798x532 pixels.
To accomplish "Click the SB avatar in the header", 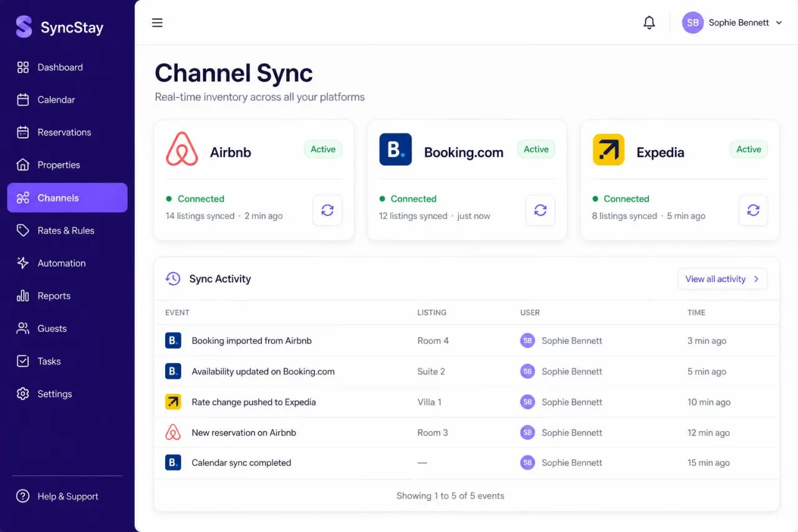I will pos(693,22).
